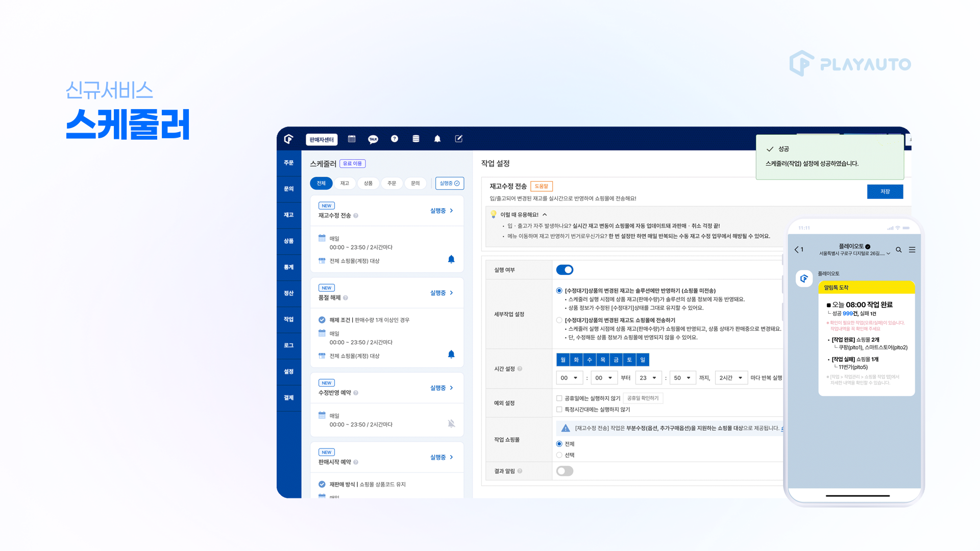The image size is (980, 551).
Task: Open the hamburger menu in phone chat
Action: [912, 250]
